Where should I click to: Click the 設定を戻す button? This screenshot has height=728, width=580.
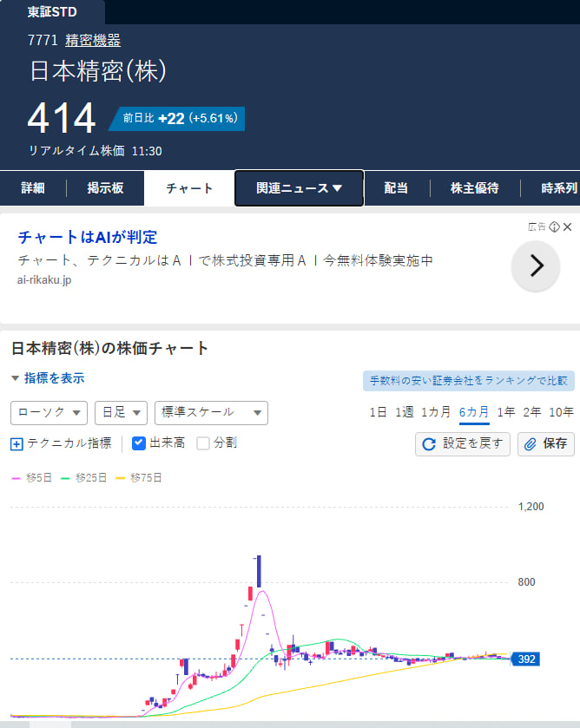pyautogui.click(x=463, y=444)
